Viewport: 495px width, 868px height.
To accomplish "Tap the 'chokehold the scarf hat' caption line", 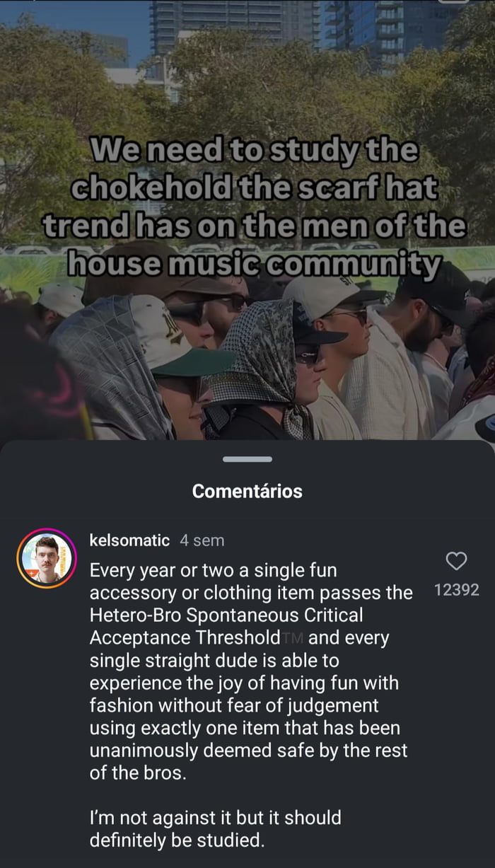I will [x=255, y=188].
